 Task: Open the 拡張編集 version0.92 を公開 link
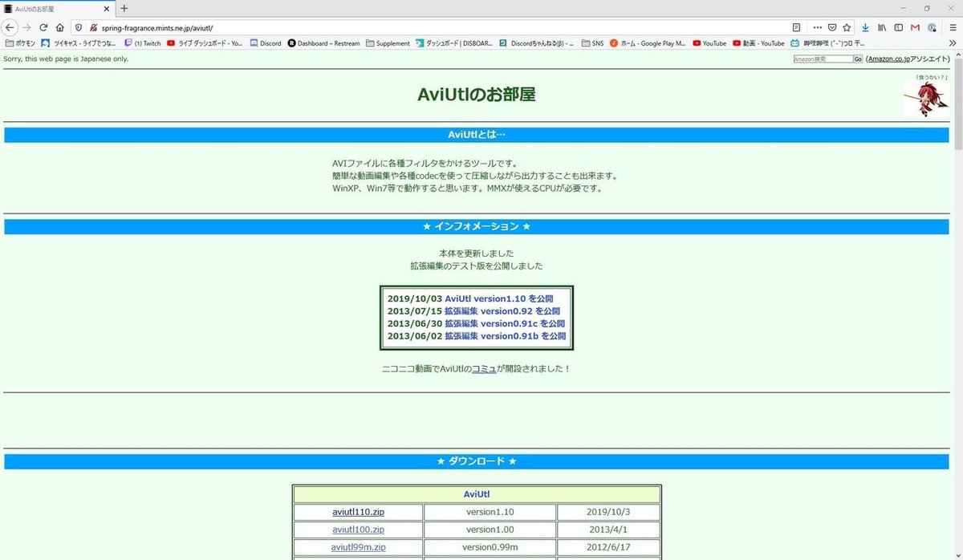pos(502,311)
